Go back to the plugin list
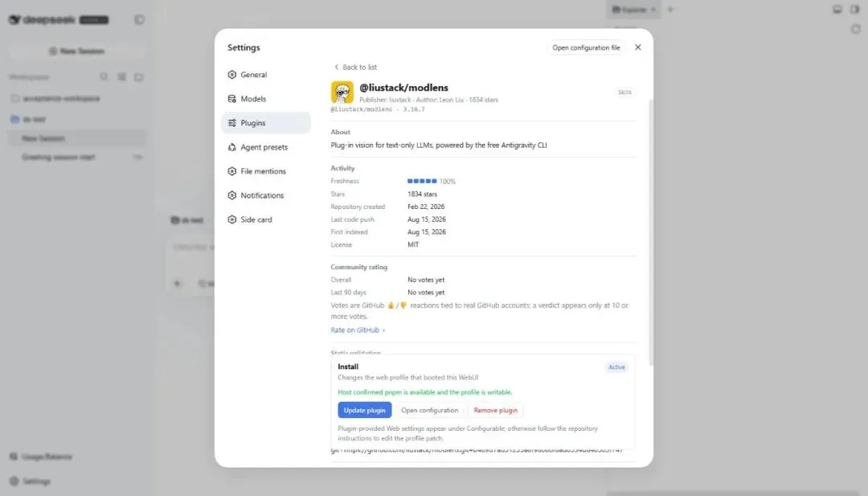Screen dimensions: 868x496 coord(355,67)
